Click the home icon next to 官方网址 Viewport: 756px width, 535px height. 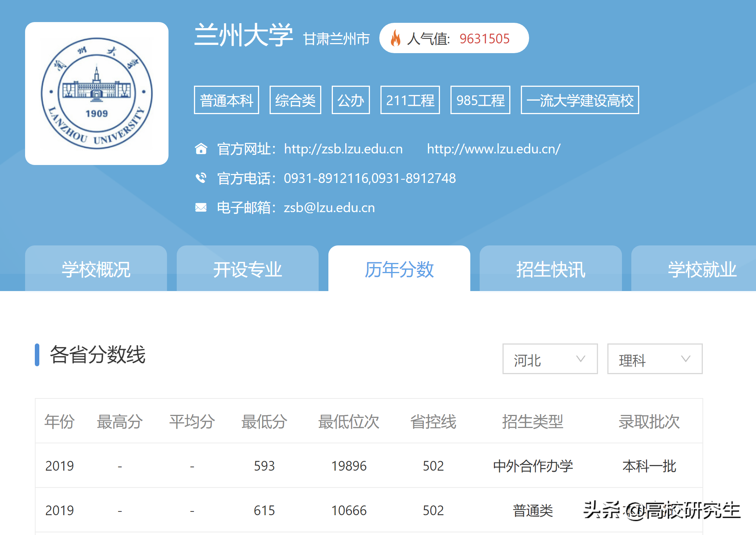[x=201, y=149]
